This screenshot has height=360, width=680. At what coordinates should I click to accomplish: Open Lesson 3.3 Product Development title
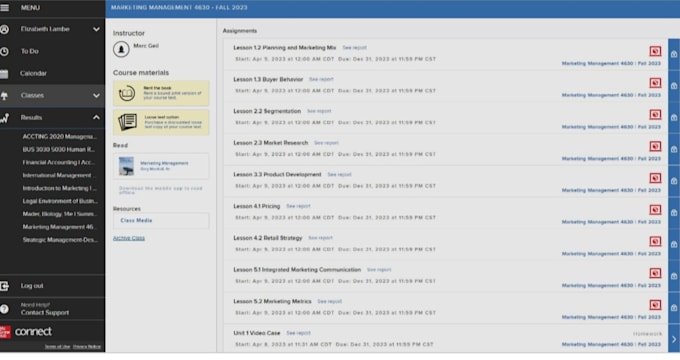pyautogui.click(x=277, y=174)
